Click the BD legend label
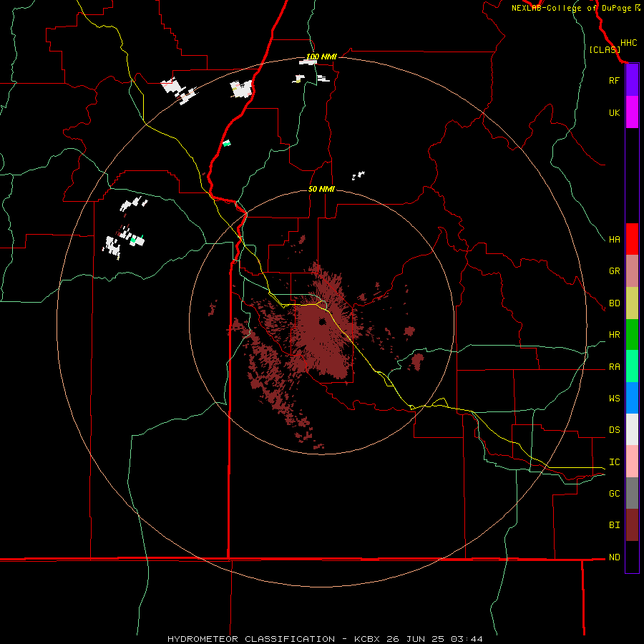 pyautogui.click(x=614, y=303)
